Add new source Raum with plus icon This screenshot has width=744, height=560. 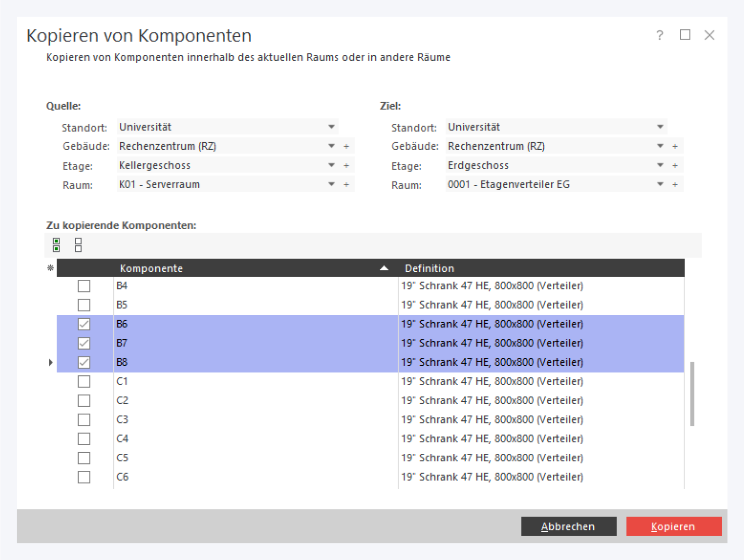pos(346,185)
